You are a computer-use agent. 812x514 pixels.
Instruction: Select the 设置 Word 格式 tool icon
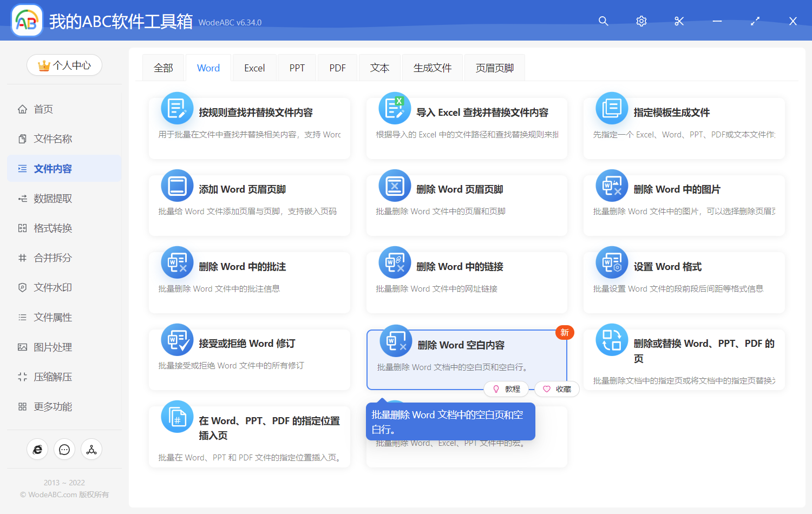(611, 262)
